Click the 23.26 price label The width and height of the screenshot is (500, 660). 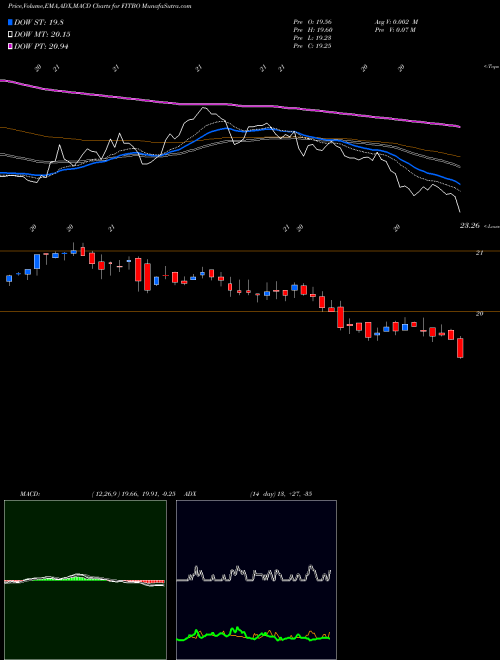(x=470, y=226)
